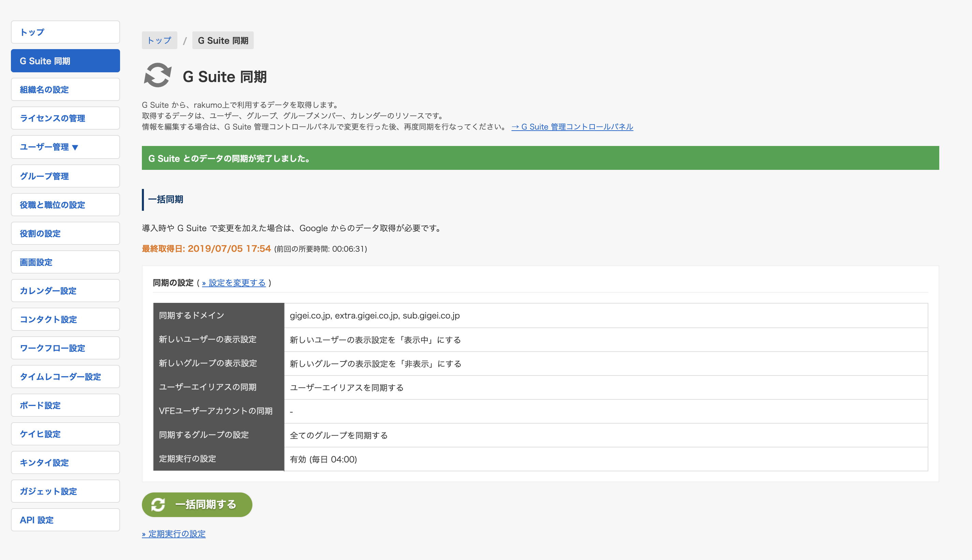This screenshot has height=560, width=972.
Task: Click the 同期の設定 panel label
Action: [173, 283]
